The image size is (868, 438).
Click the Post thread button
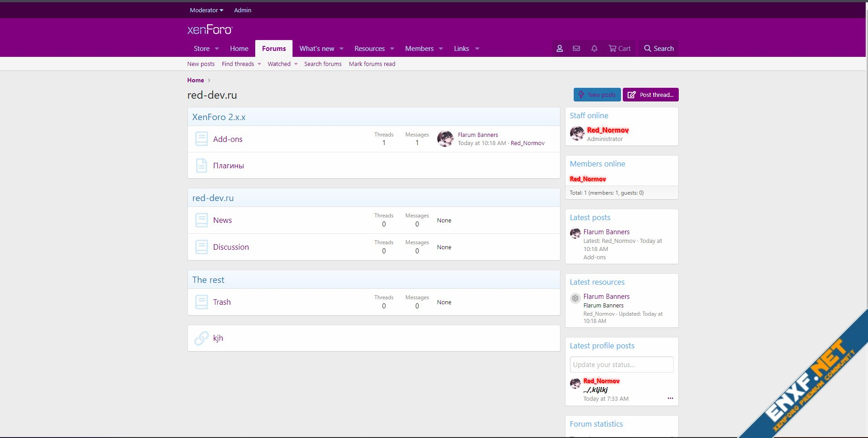(651, 95)
